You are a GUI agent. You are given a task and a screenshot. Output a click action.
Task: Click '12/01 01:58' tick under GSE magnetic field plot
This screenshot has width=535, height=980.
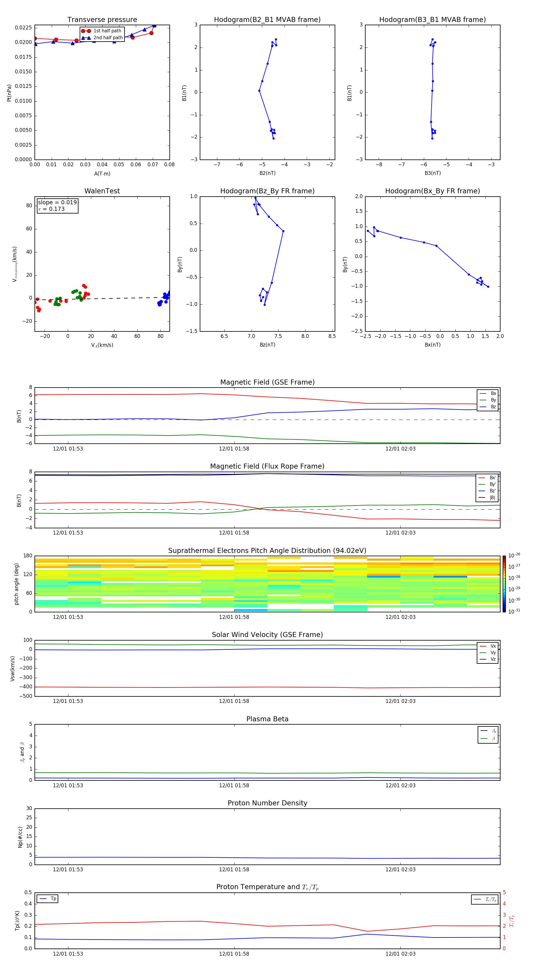[234, 449]
